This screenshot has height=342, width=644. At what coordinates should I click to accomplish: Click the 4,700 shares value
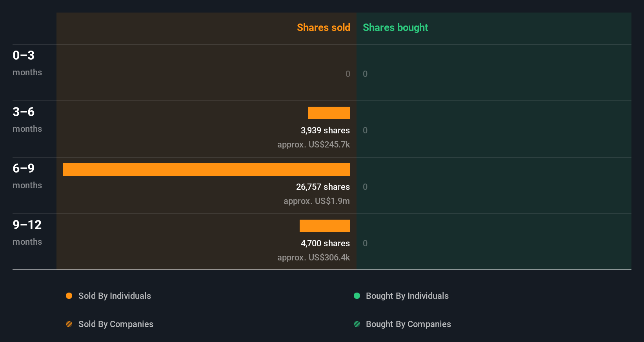[x=325, y=243]
